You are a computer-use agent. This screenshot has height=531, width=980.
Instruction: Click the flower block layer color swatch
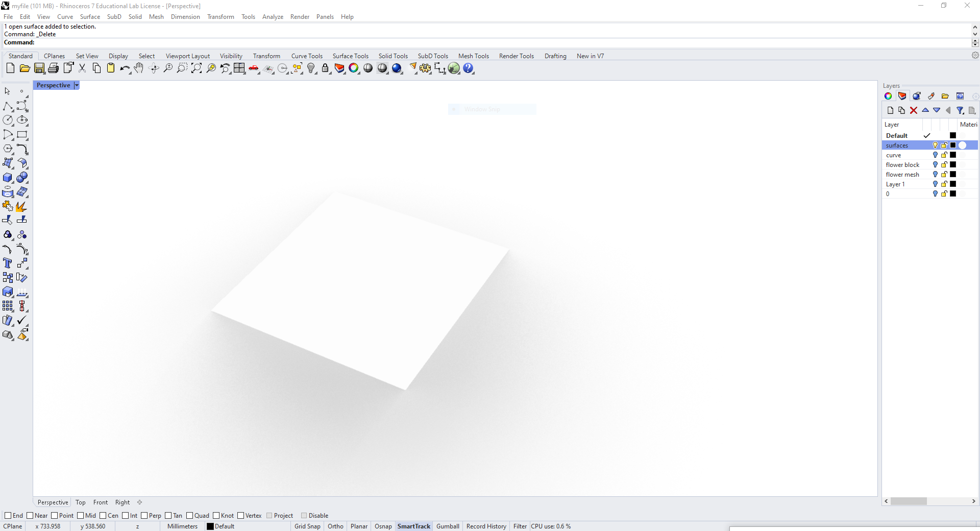[x=953, y=165]
